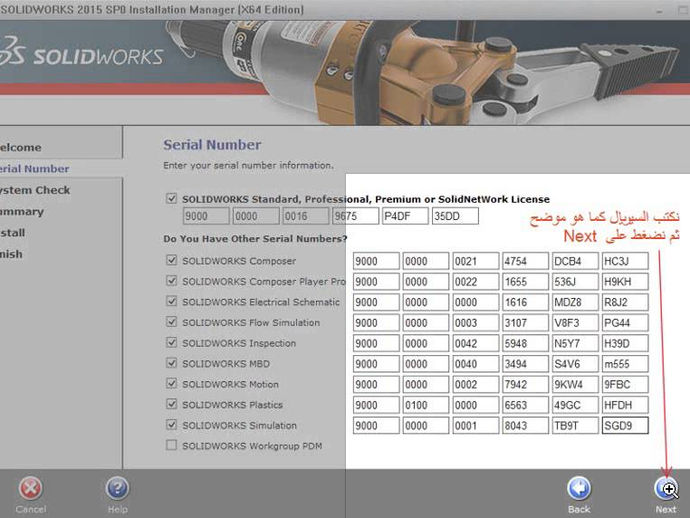Click the "Serial Number" page heading

pyautogui.click(x=212, y=145)
